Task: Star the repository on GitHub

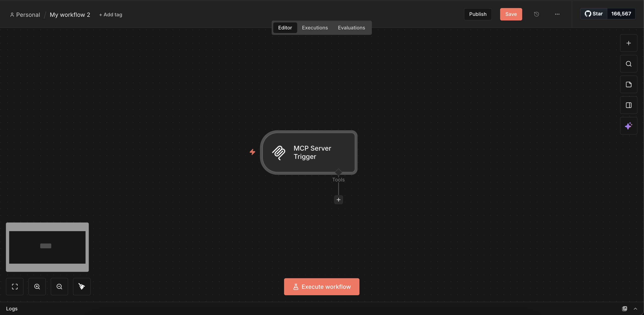Action: [593, 14]
